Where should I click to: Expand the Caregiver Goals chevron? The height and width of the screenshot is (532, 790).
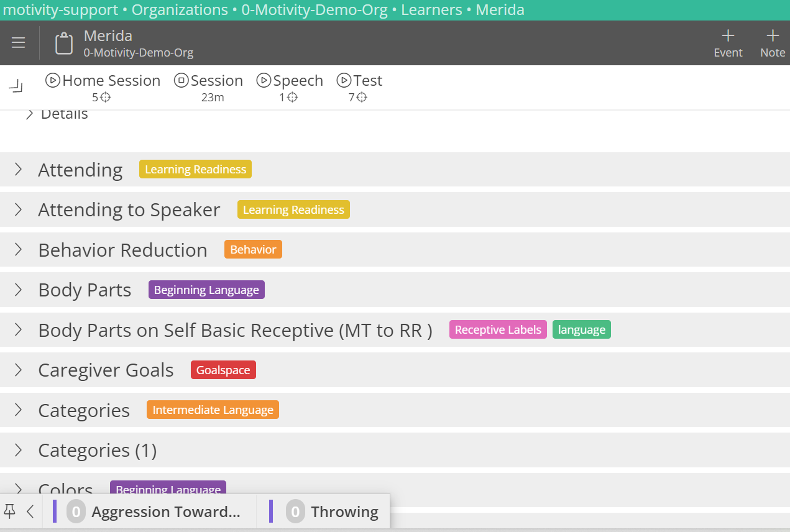pyautogui.click(x=18, y=370)
